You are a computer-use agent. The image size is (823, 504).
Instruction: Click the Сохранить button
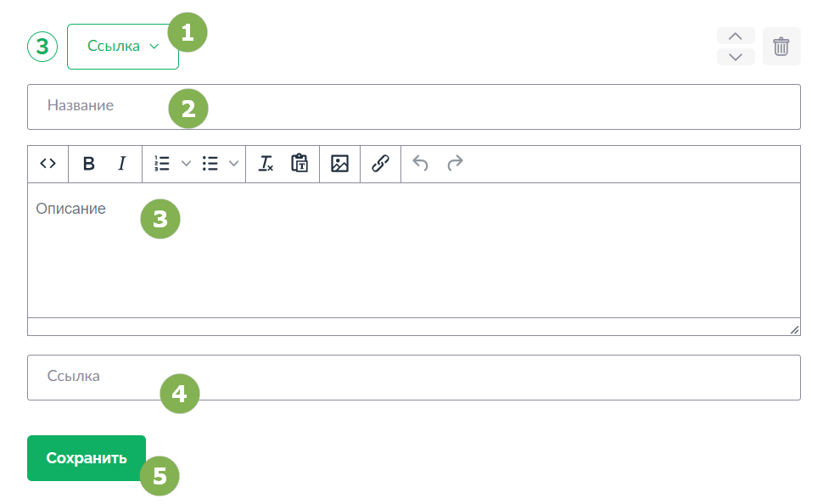click(87, 458)
